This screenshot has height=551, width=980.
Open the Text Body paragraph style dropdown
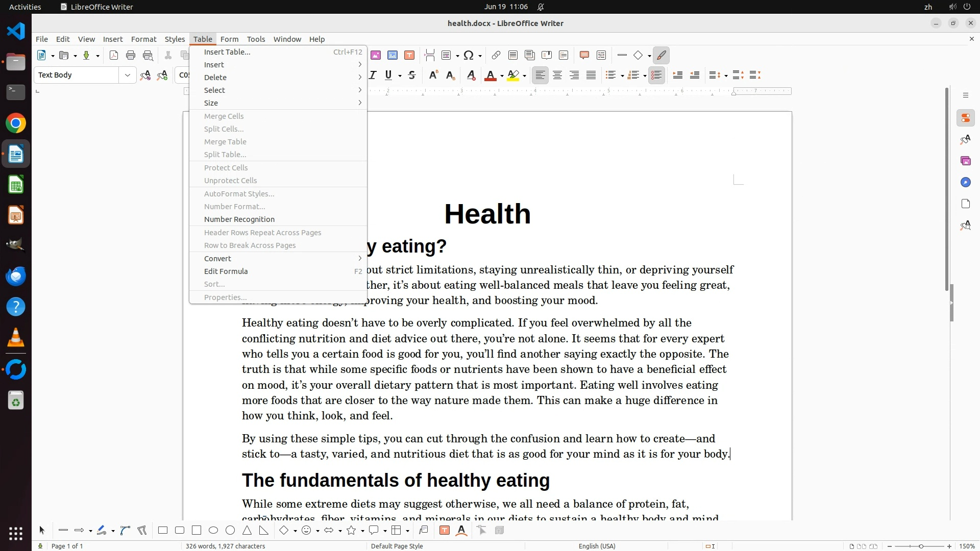128,76
